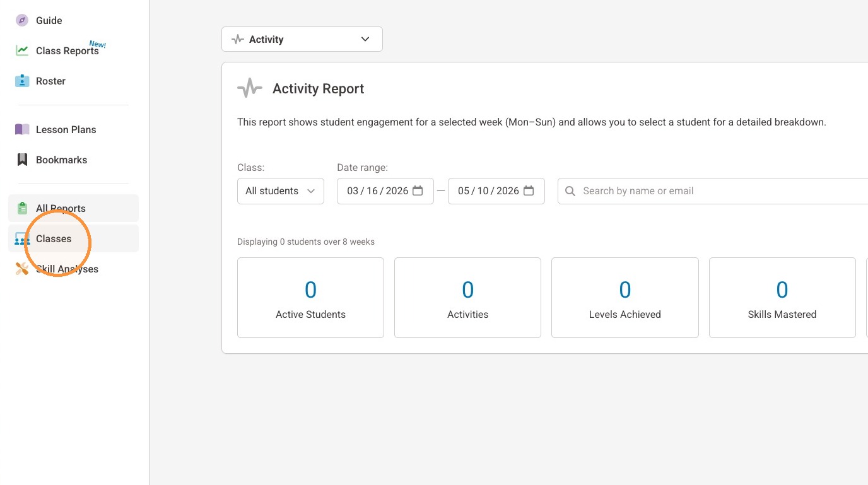Open the Guide sidebar item

coord(73,20)
